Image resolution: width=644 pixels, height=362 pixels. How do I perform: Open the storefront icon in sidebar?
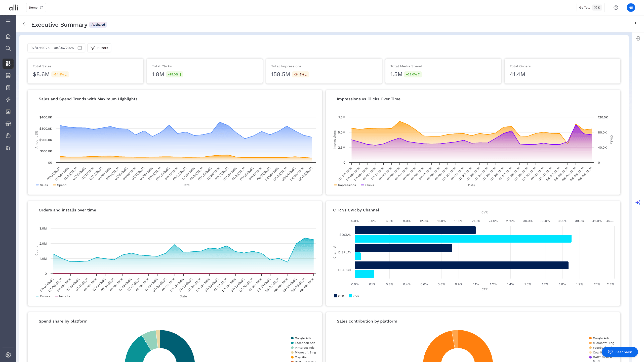(8, 124)
